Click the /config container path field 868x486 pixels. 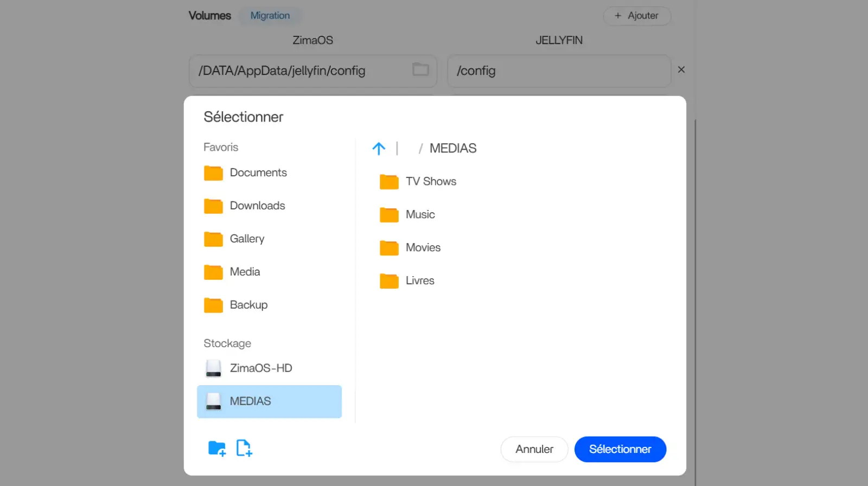point(559,71)
